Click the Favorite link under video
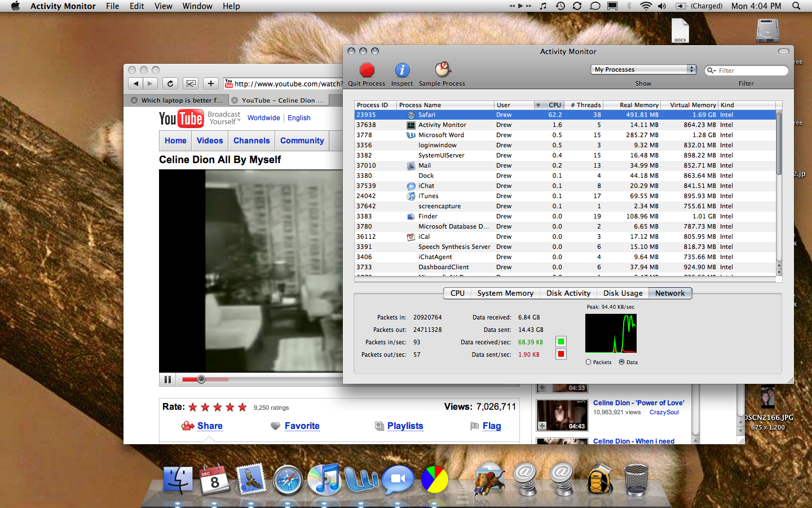 coord(302,426)
